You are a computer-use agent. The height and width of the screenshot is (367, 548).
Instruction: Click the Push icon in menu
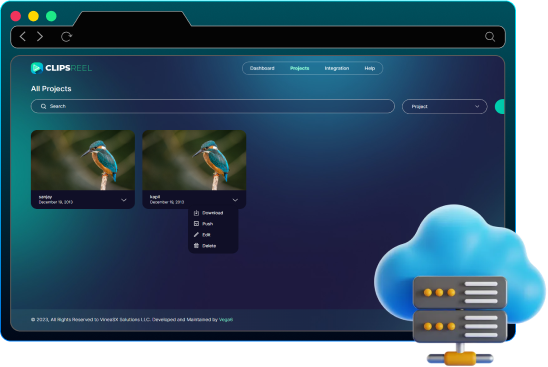click(196, 223)
